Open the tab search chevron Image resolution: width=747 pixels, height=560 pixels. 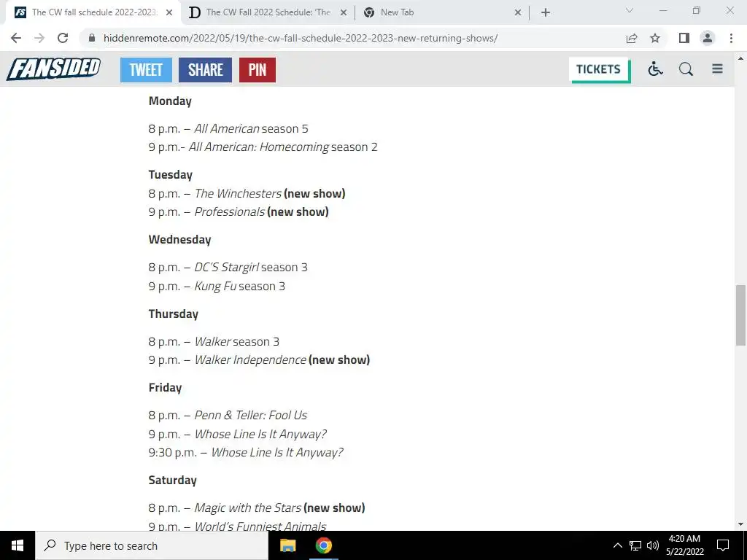[x=630, y=10]
